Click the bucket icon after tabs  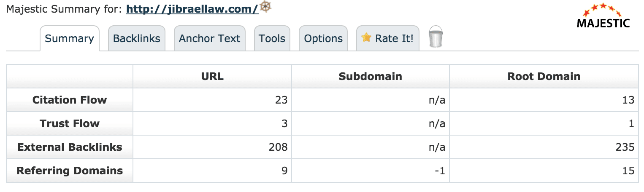pyautogui.click(x=436, y=36)
